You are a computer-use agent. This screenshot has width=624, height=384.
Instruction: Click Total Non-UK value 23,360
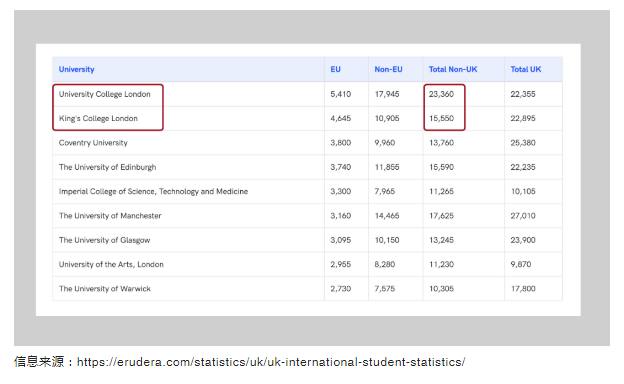tap(441, 94)
